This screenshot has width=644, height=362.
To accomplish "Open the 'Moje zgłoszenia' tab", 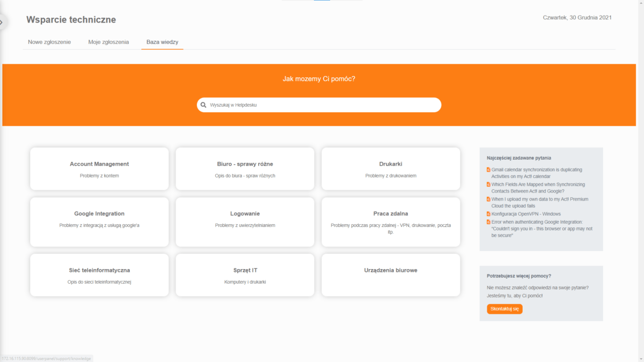I will 108,42.
